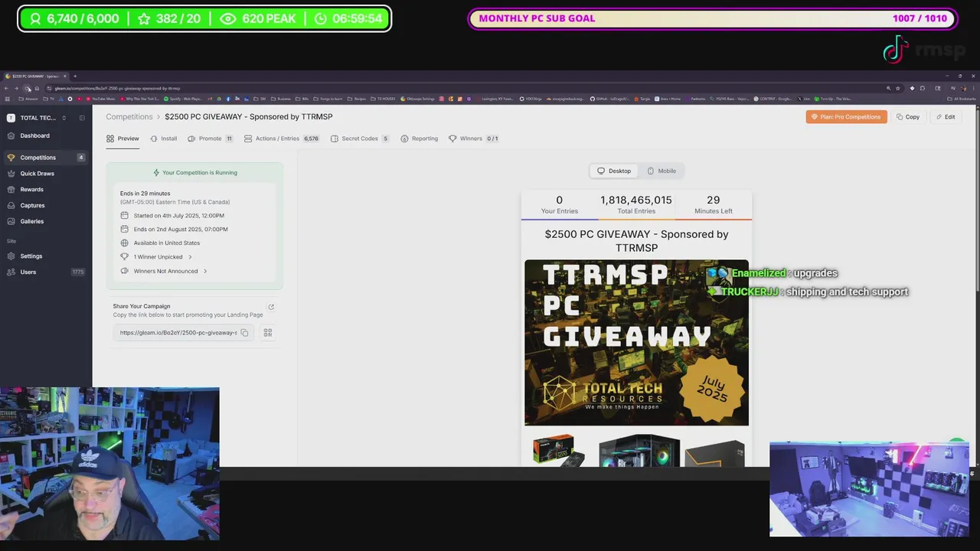Switch to the Winners tab
This screenshot has height=551, width=980.
[473, 139]
